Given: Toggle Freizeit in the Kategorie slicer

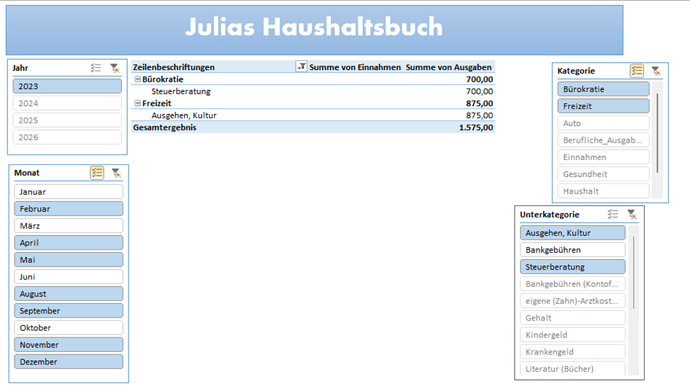Looking at the screenshot, I should 603,106.
